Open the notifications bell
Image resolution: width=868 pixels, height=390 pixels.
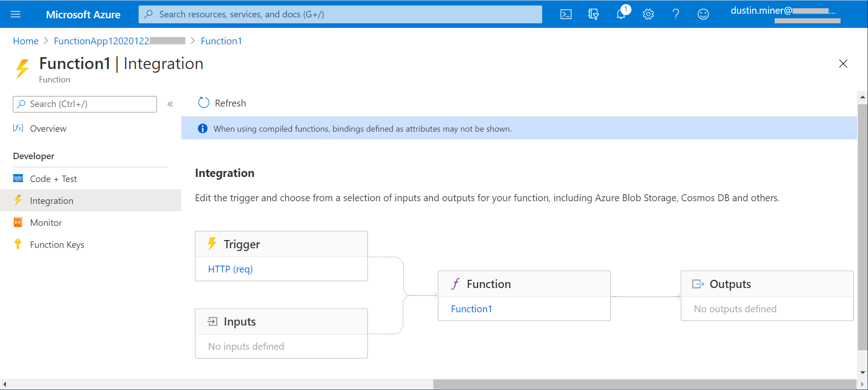pyautogui.click(x=621, y=14)
